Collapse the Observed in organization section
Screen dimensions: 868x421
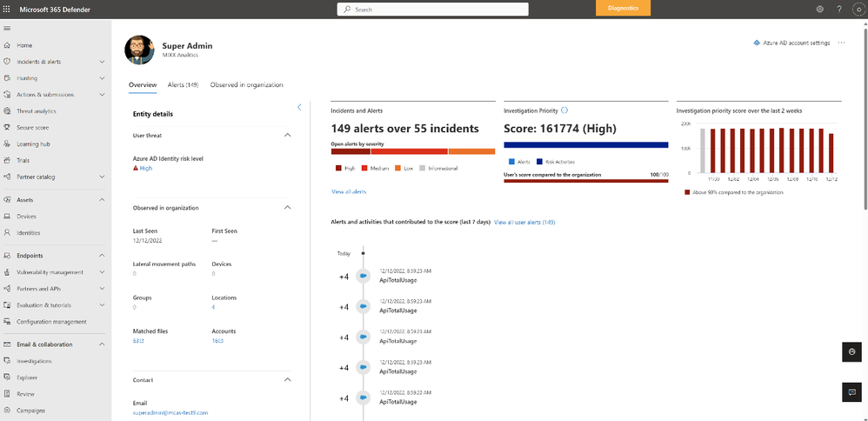click(287, 208)
